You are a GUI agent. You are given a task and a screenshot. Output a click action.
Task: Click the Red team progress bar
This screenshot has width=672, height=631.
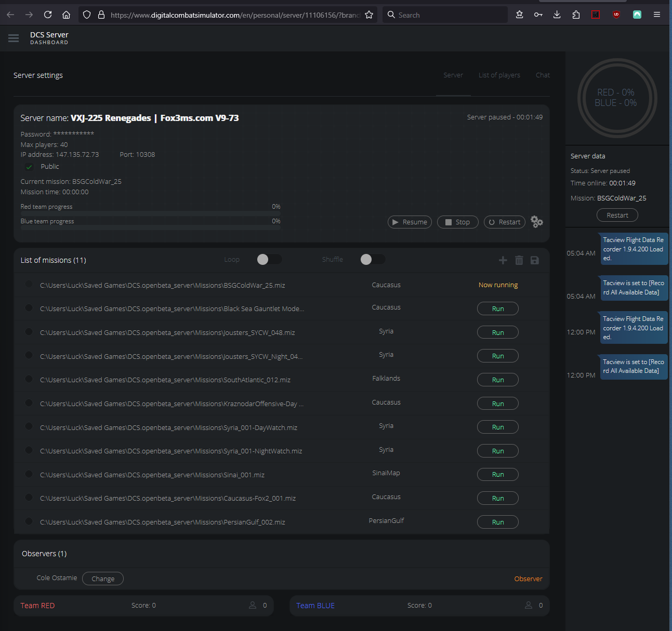[x=150, y=213]
